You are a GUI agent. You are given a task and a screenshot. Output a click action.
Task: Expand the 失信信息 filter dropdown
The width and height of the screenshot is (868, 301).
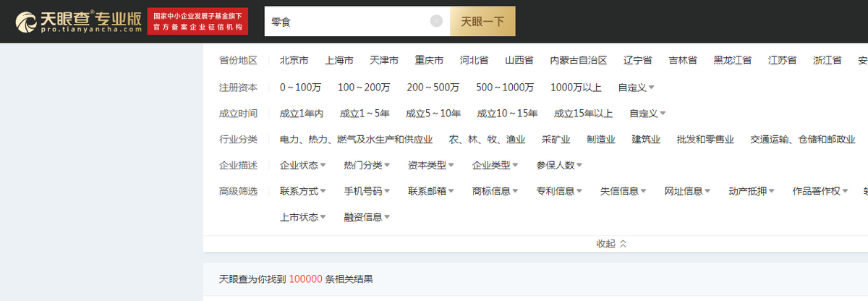coord(624,192)
